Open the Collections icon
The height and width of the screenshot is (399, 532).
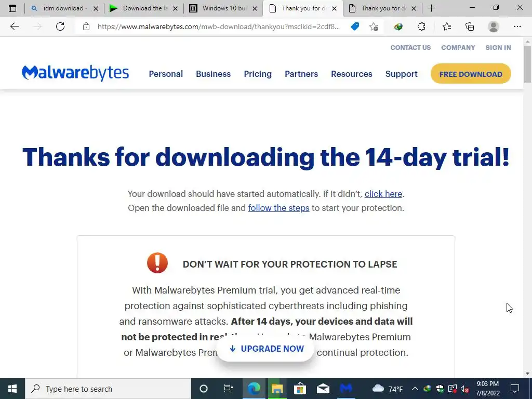point(470,26)
